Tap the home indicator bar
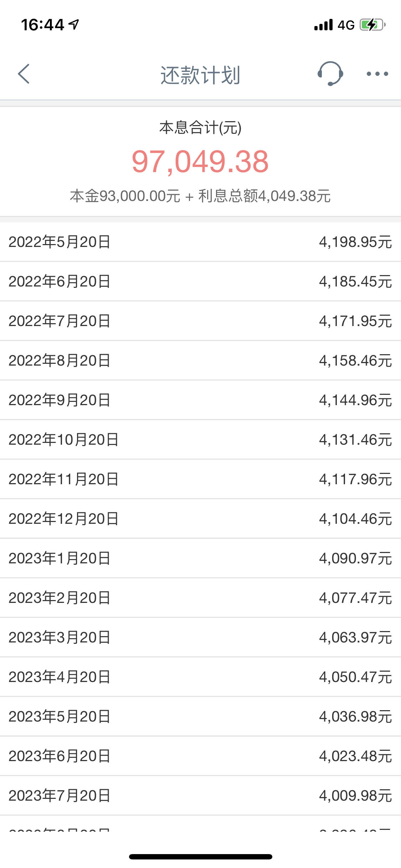 (200, 857)
